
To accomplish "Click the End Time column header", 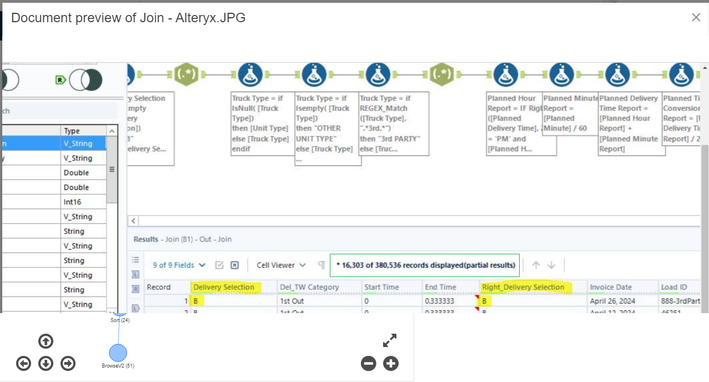I will tap(450, 287).
